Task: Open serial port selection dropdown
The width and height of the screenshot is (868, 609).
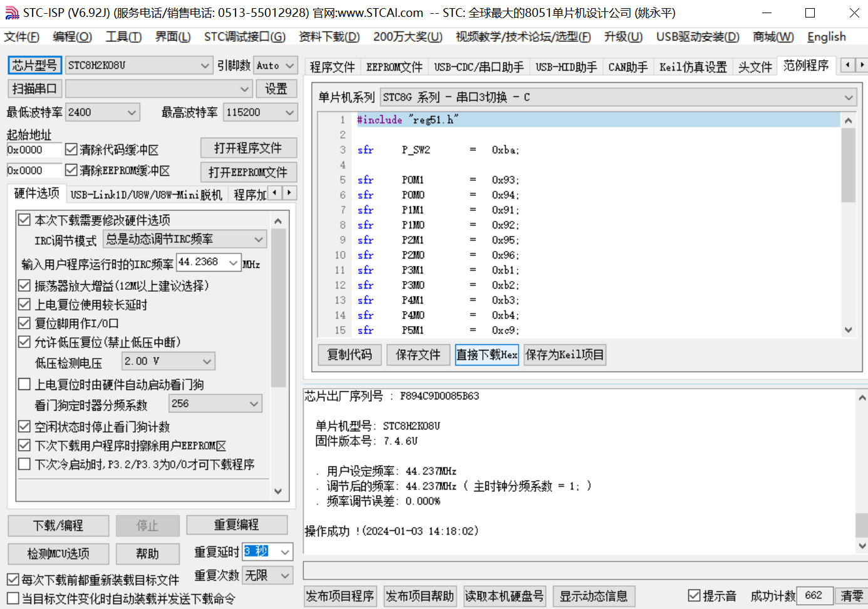Action: (x=158, y=89)
